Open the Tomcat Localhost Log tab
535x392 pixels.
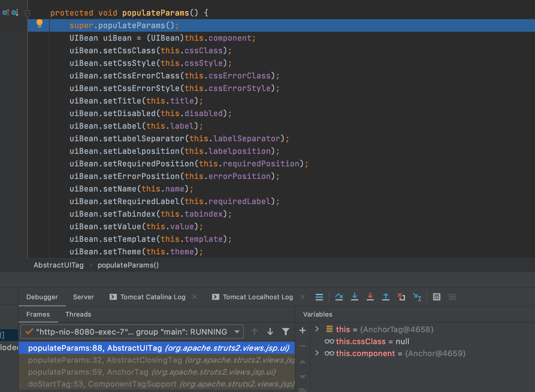253,297
